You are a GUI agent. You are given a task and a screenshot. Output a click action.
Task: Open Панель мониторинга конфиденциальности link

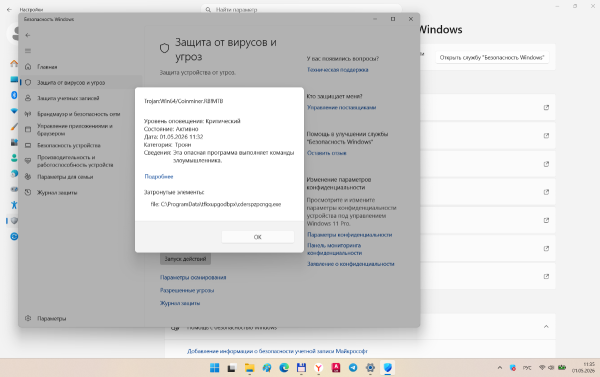click(334, 249)
